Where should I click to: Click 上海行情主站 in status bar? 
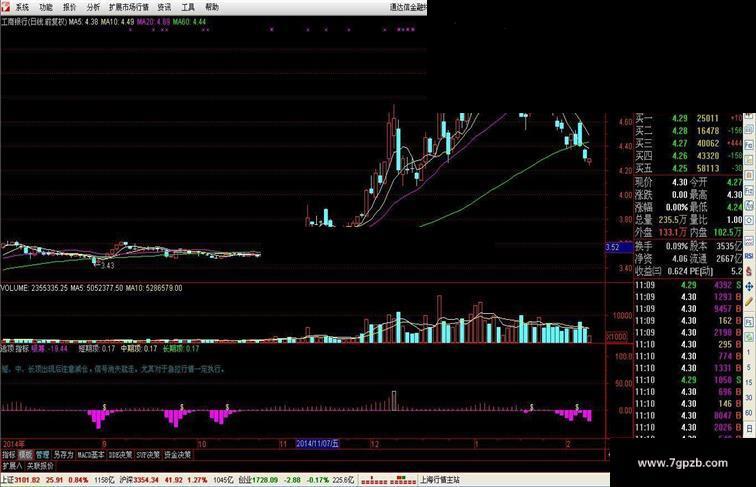440,480
